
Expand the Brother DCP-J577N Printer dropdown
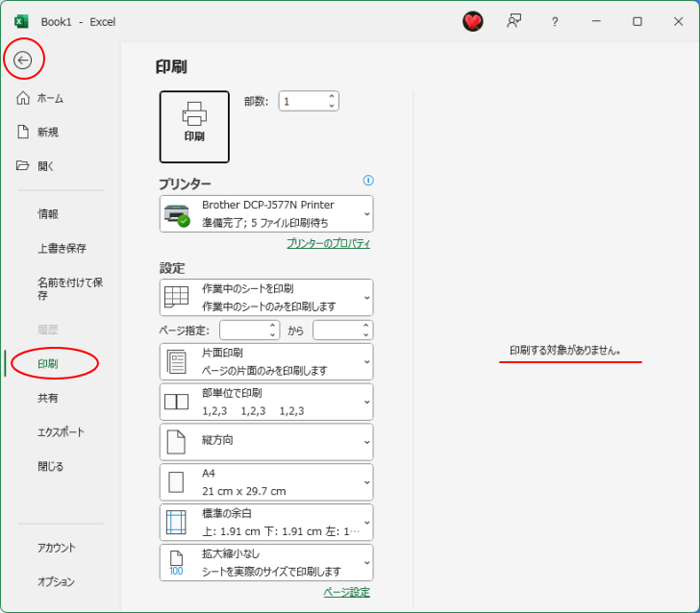point(266,213)
